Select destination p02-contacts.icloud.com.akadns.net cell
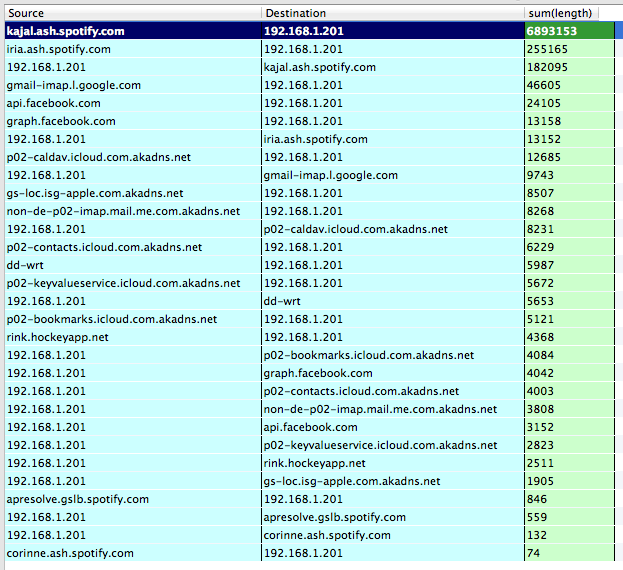Screen dimensions: 623x570 pos(393,391)
